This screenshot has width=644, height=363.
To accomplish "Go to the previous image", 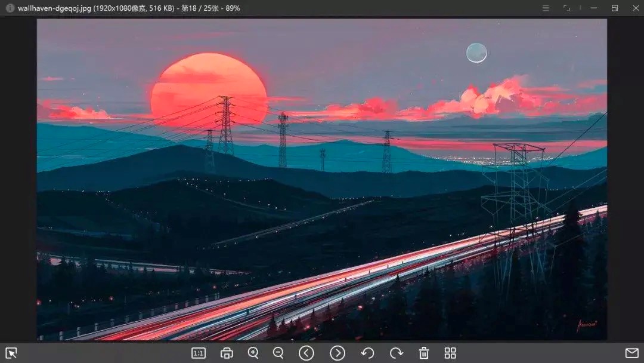I will click(x=306, y=353).
